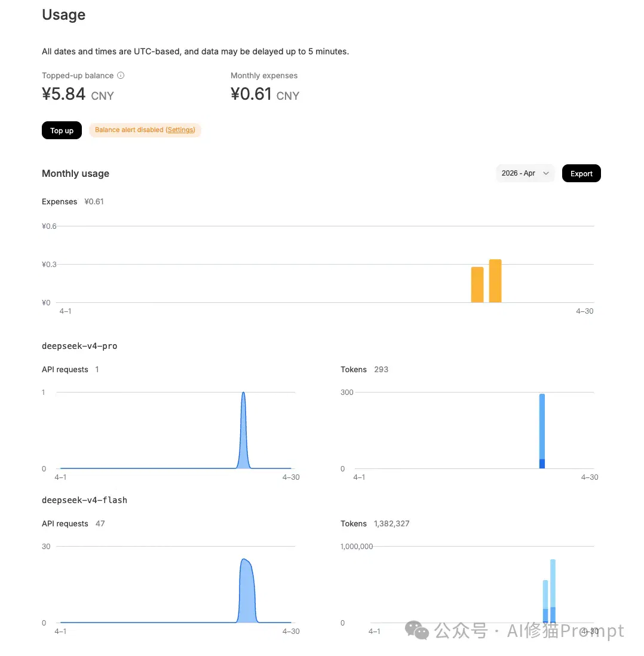Click the deepseek-v4-flash requests peak area
The image size is (644, 656).
coord(247,591)
